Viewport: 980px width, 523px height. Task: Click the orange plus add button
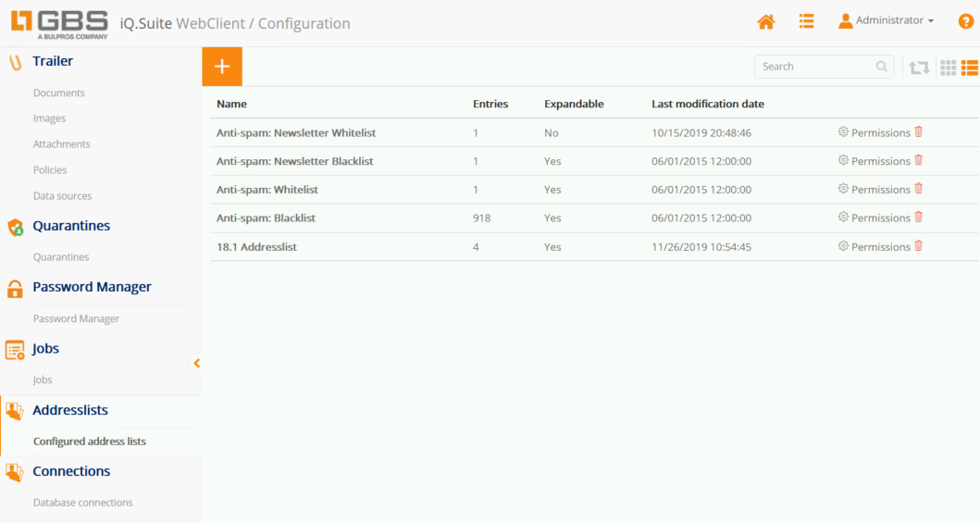point(222,67)
